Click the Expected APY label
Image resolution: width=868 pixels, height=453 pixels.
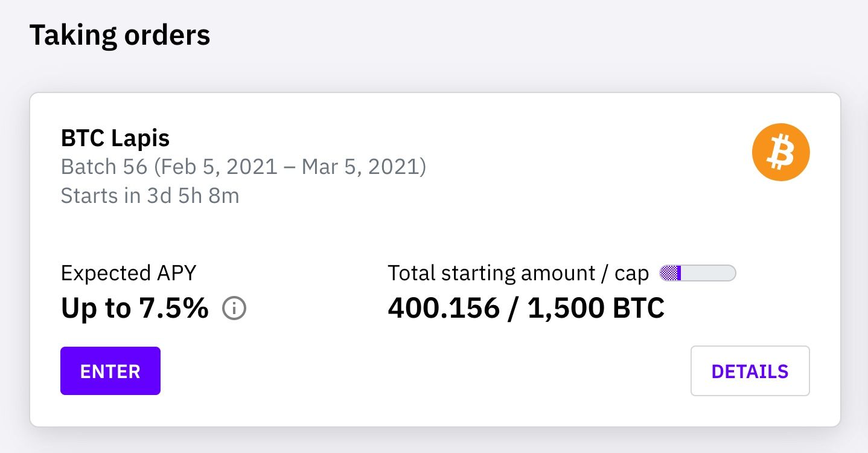coord(129,274)
